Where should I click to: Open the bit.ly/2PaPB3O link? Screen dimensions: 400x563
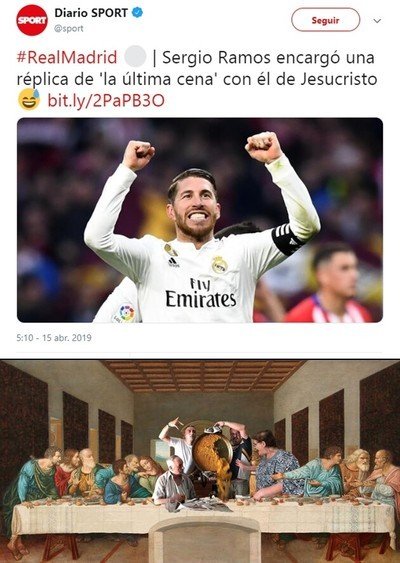pyautogui.click(x=106, y=101)
